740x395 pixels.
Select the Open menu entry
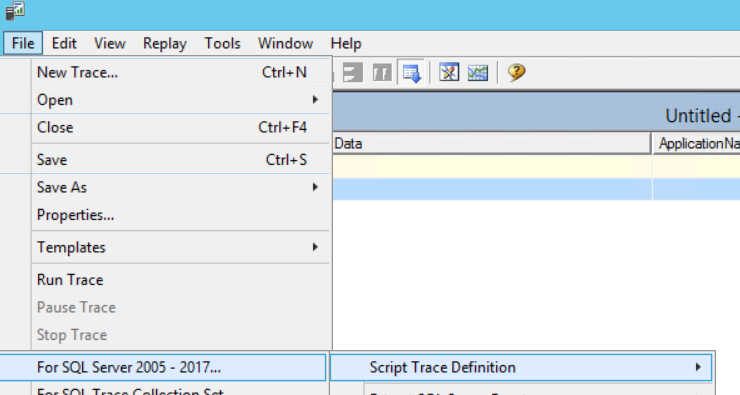coord(165,100)
